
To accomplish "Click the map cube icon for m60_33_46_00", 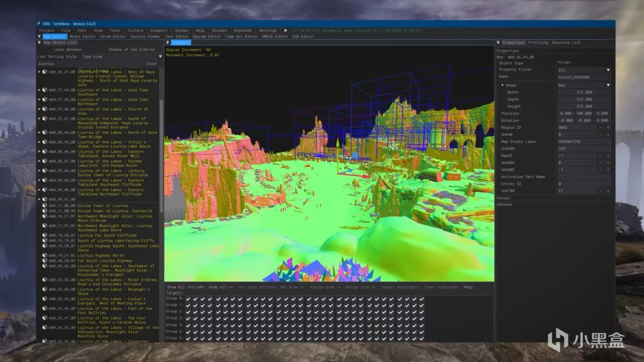I will 45,309.
